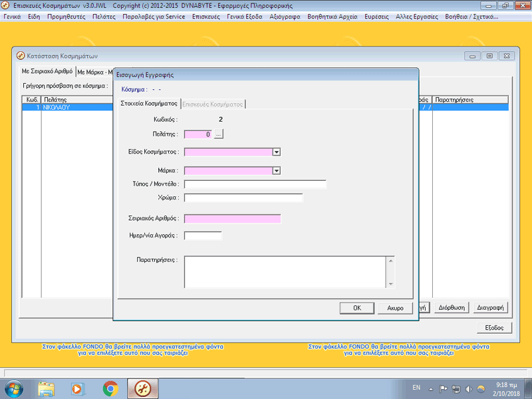Click the Είδος Κοσμήματος combo box field
Image resolution: width=532 pixels, height=399 pixels.
228,152
